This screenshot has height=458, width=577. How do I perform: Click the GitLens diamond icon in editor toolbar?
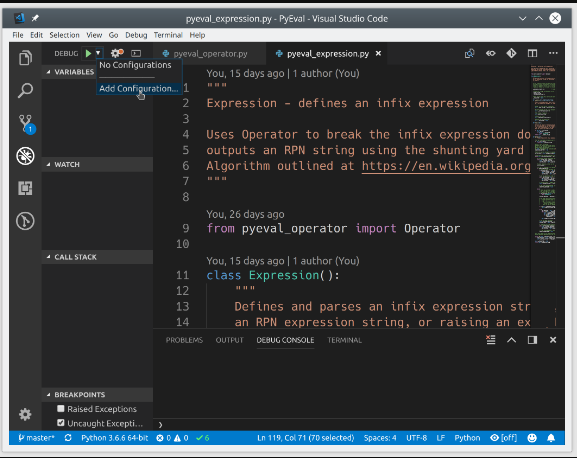point(511,54)
